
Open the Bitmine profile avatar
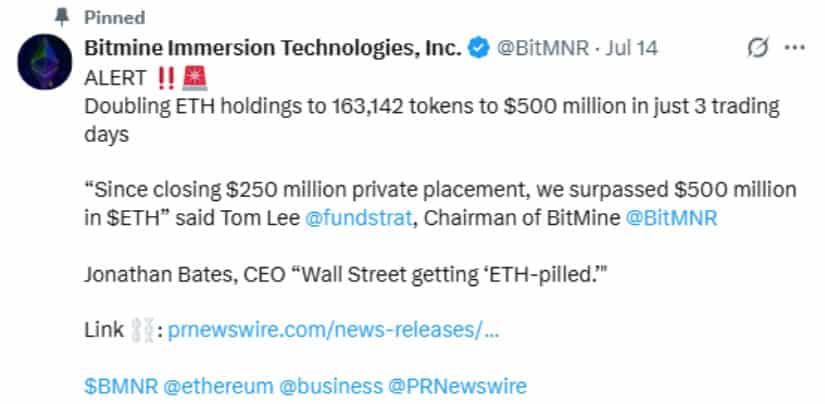tap(45, 62)
